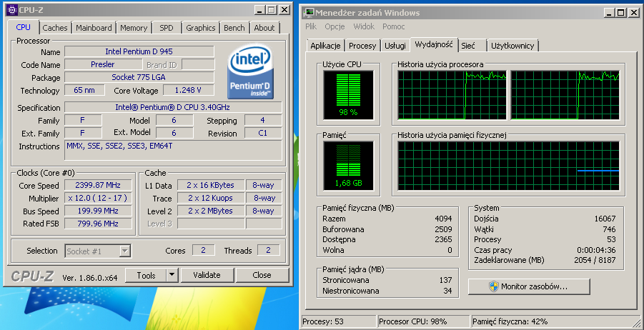644x330 pixels.
Task: Click the Core Speed value 2399.87 MHz
Action: tap(98, 185)
